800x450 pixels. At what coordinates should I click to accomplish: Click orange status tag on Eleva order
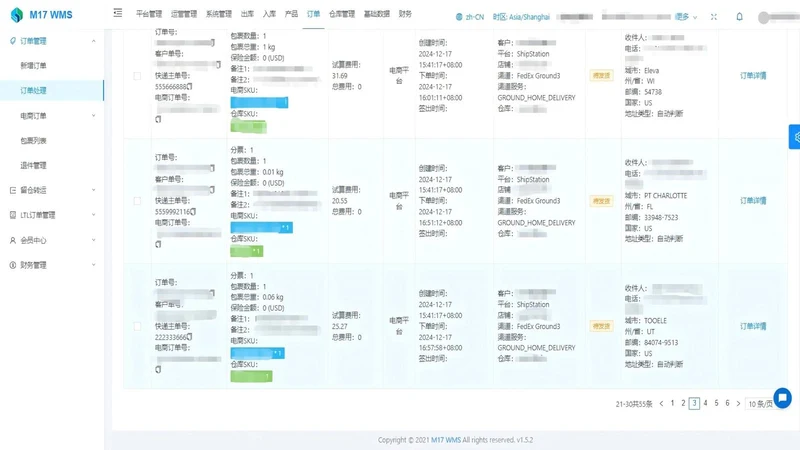point(602,76)
